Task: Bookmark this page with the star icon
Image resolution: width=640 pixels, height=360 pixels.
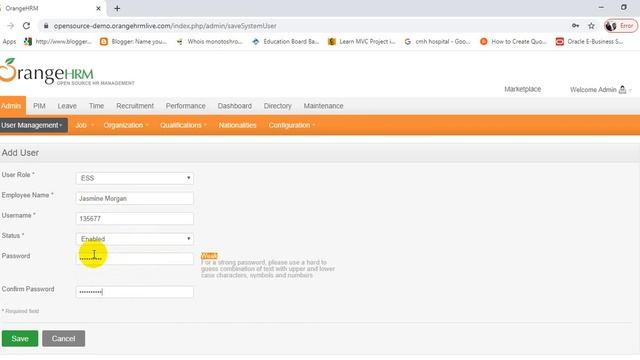Action: tap(591, 26)
